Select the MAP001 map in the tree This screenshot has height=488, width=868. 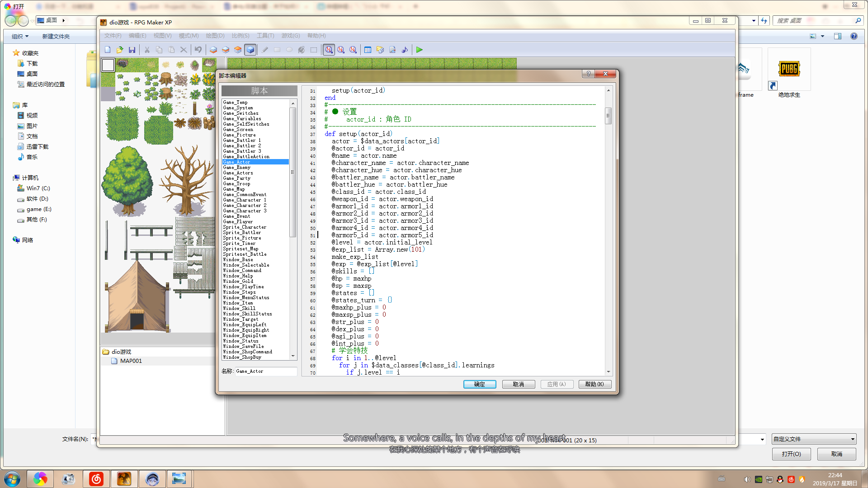pyautogui.click(x=131, y=361)
